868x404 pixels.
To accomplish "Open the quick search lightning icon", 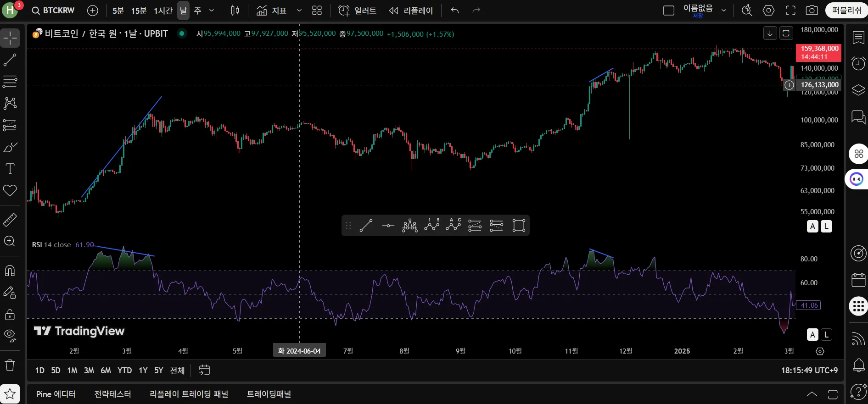I will pyautogui.click(x=747, y=11).
